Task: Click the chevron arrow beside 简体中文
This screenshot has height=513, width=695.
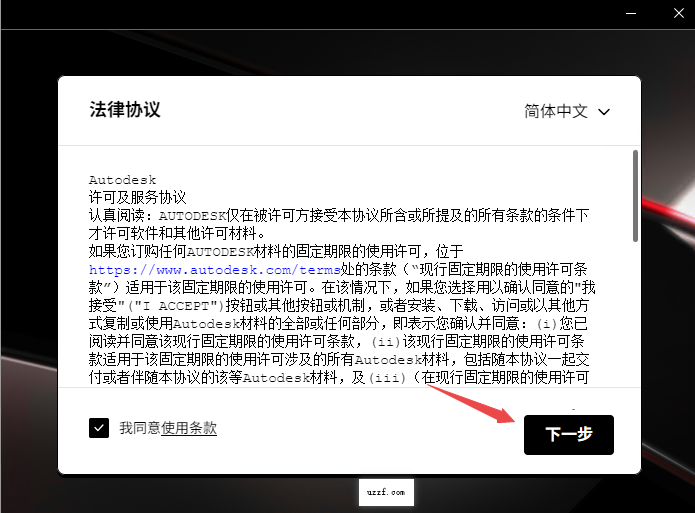Action: click(x=604, y=112)
